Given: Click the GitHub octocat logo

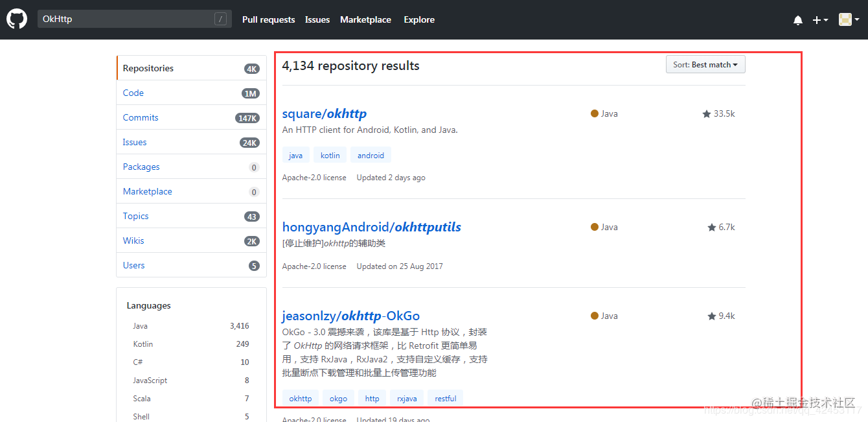Looking at the screenshot, I should 16,18.
